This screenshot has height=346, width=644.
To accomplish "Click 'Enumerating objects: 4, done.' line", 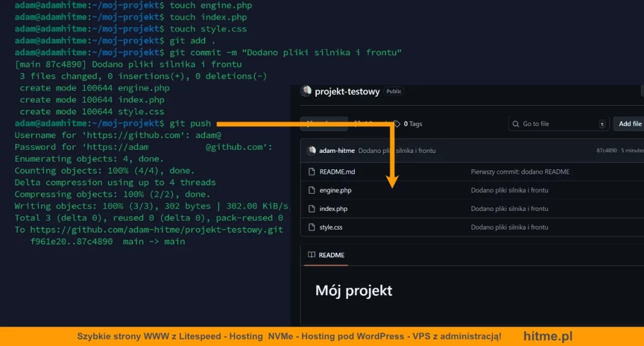I will pos(89,159).
